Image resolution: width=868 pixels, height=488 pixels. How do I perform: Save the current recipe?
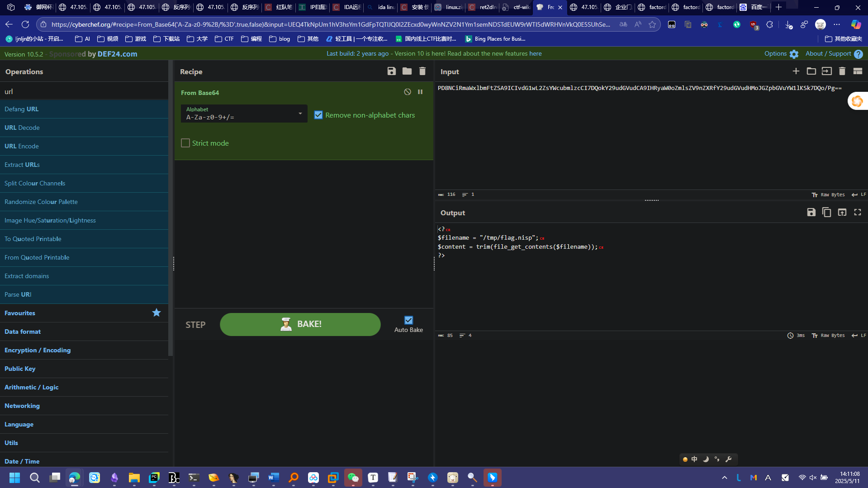pos(392,71)
